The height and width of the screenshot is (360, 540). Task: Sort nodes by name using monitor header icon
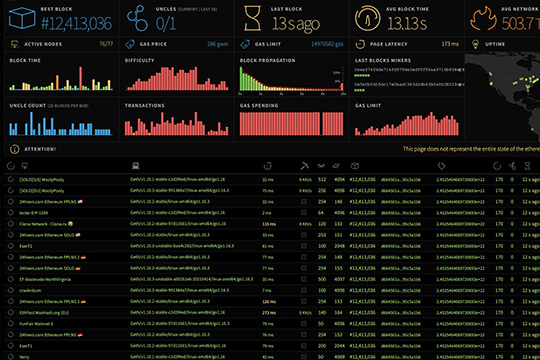(25, 166)
